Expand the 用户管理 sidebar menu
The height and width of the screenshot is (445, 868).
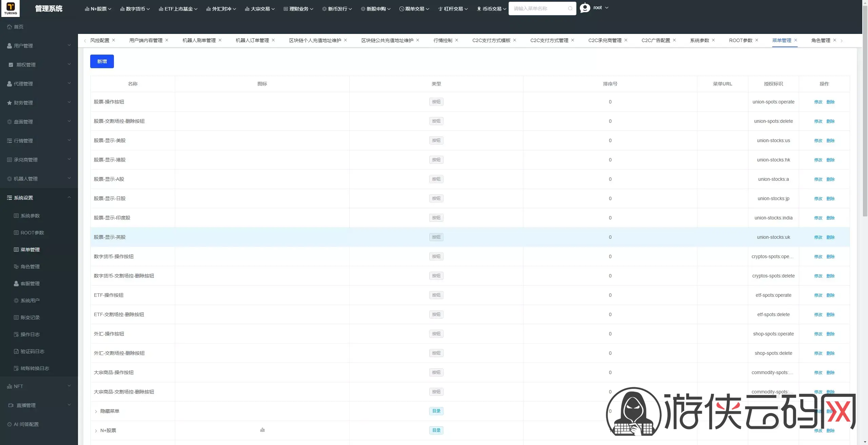39,46
